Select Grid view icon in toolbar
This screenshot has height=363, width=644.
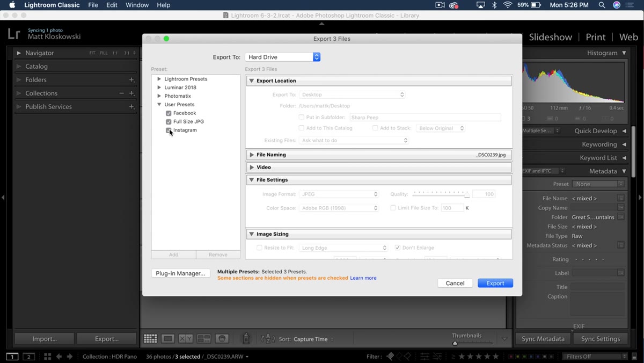click(150, 339)
